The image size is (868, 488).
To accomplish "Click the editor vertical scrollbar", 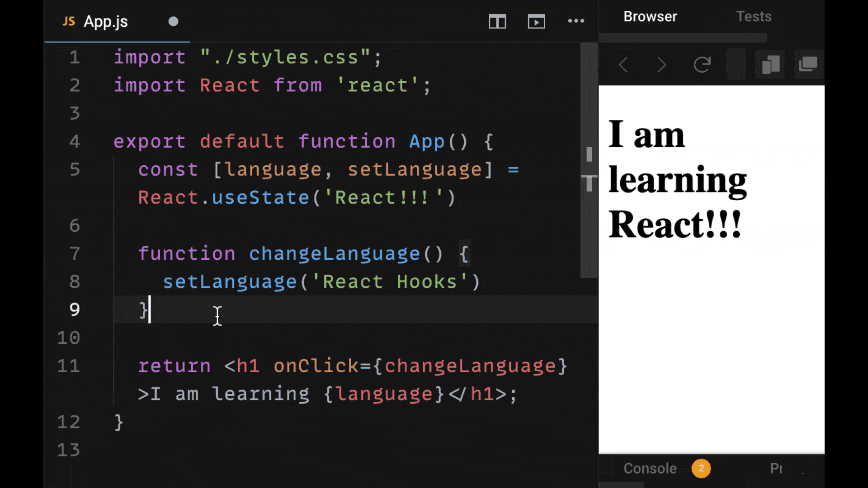I will (x=589, y=160).
